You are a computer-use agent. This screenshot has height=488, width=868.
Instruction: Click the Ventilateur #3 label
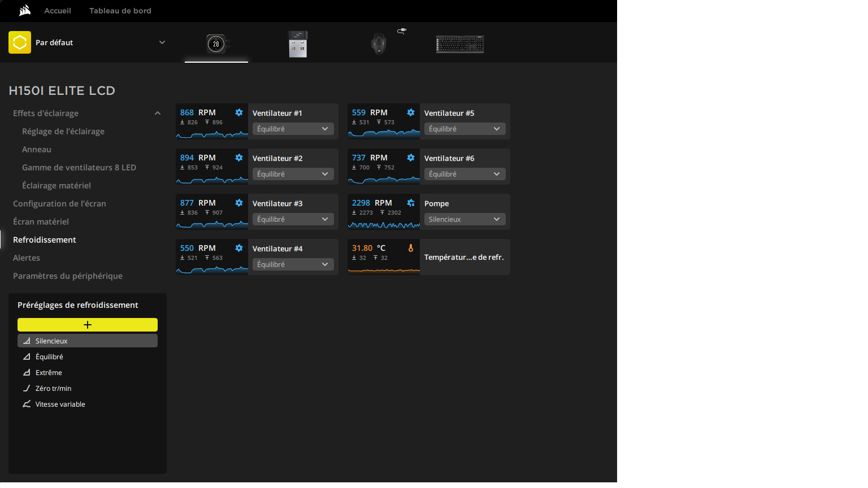pos(277,203)
